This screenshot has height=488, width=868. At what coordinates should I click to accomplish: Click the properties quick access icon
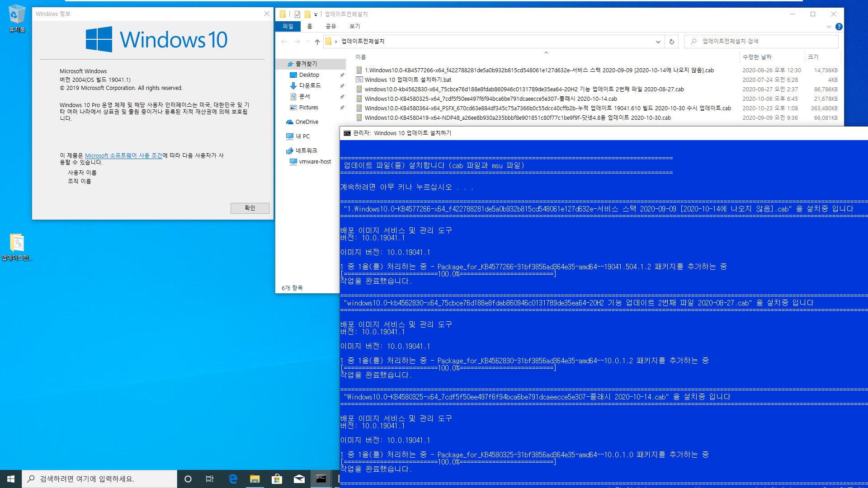(297, 14)
